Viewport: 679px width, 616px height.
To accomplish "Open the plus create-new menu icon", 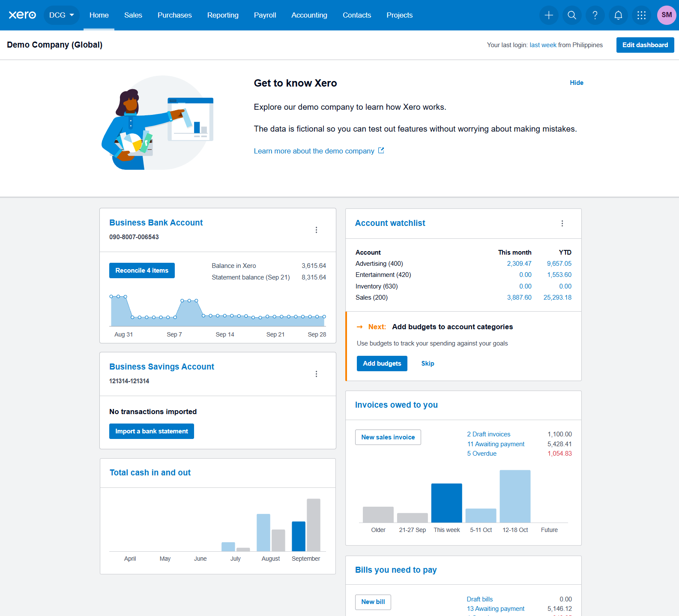I will point(549,15).
